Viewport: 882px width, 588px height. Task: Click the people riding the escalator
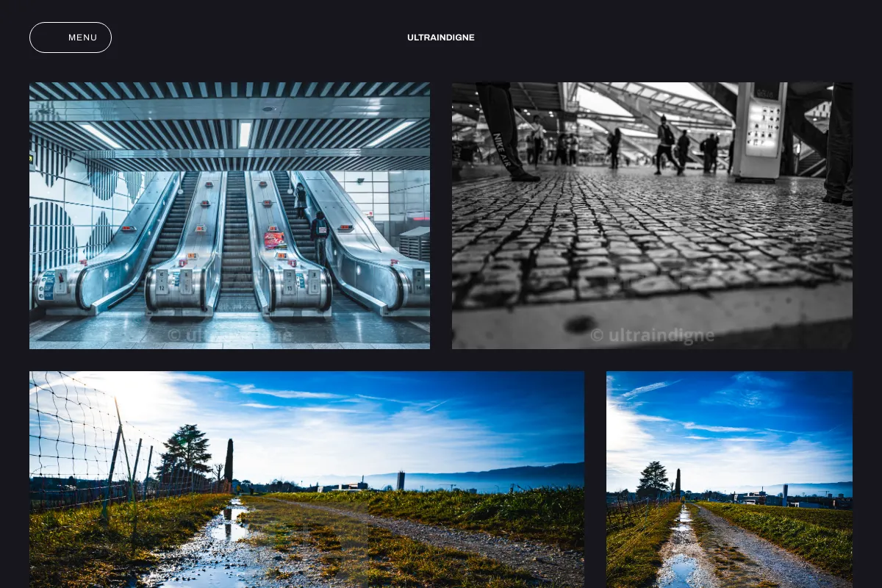(312, 220)
